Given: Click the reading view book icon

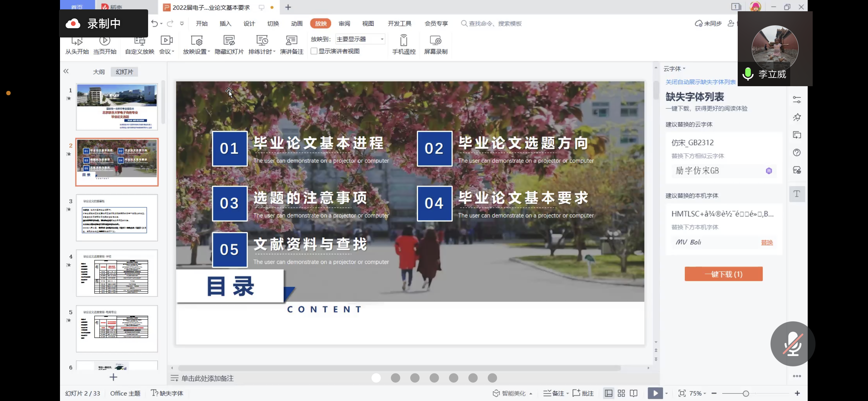Looking at the screenshot, I should 633,393.
